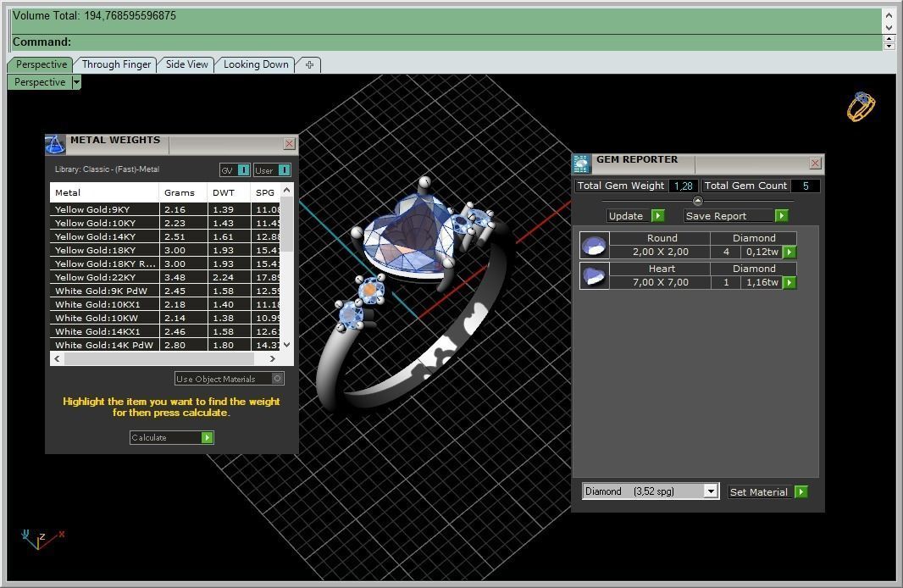Switch to the Looking Down tab
Image resolution: width=903 pixels, height=588 pixels.
256,64
